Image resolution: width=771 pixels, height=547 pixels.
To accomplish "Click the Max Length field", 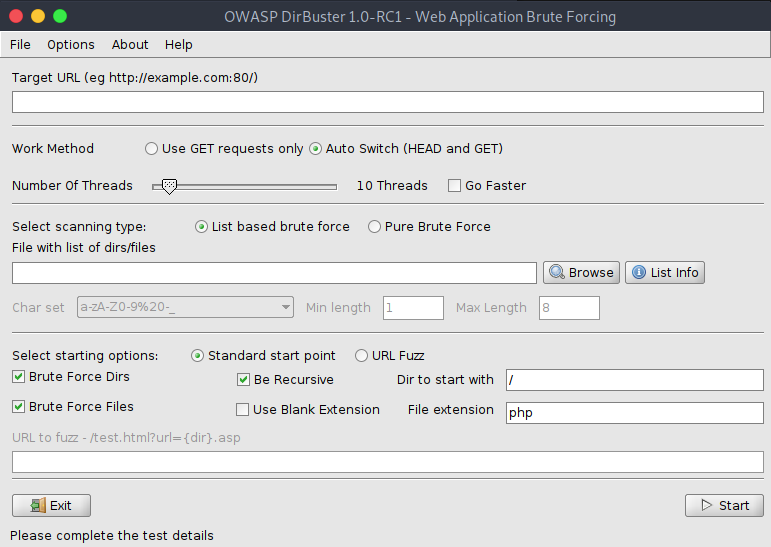I will click(569, 308).
